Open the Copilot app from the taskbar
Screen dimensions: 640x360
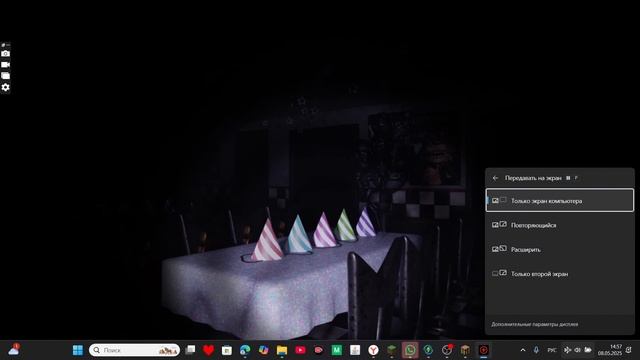coord(264,350)
